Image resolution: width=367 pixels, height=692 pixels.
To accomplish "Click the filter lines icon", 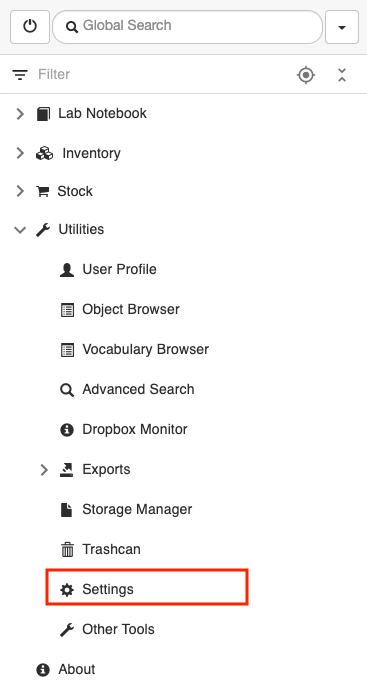I will (20, 75).
